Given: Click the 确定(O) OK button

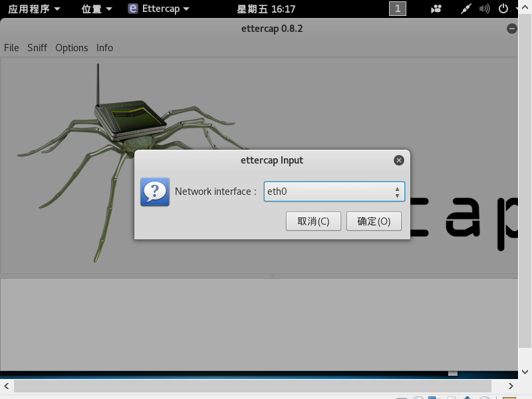Looking at the screenshot, I should pyautogui.click(x=374, y=221).
